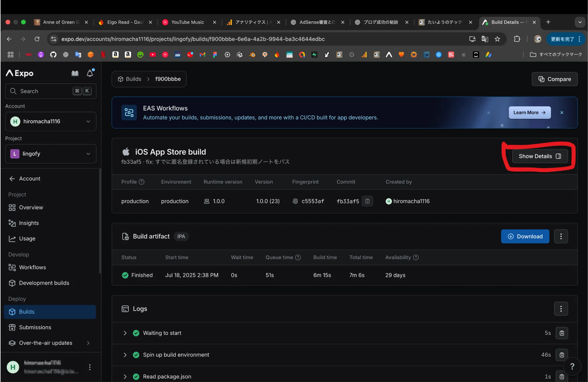
Task: Expand the Spin up build environment log
Action: point(125,355)
